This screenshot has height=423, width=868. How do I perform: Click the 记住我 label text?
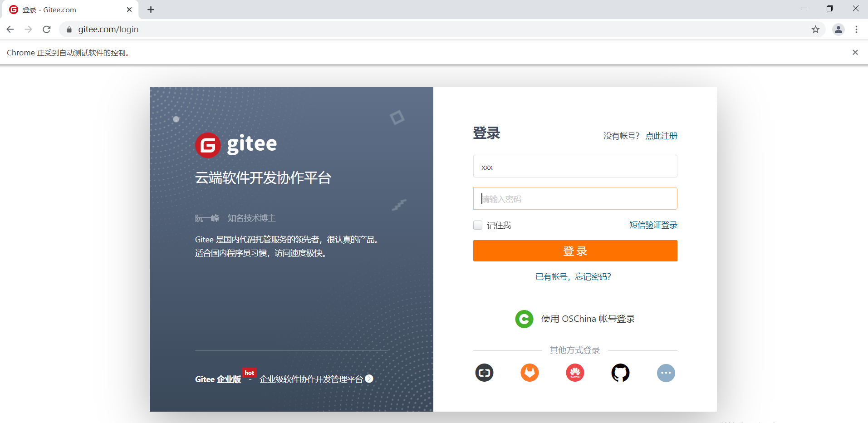(x=499, y=226)
